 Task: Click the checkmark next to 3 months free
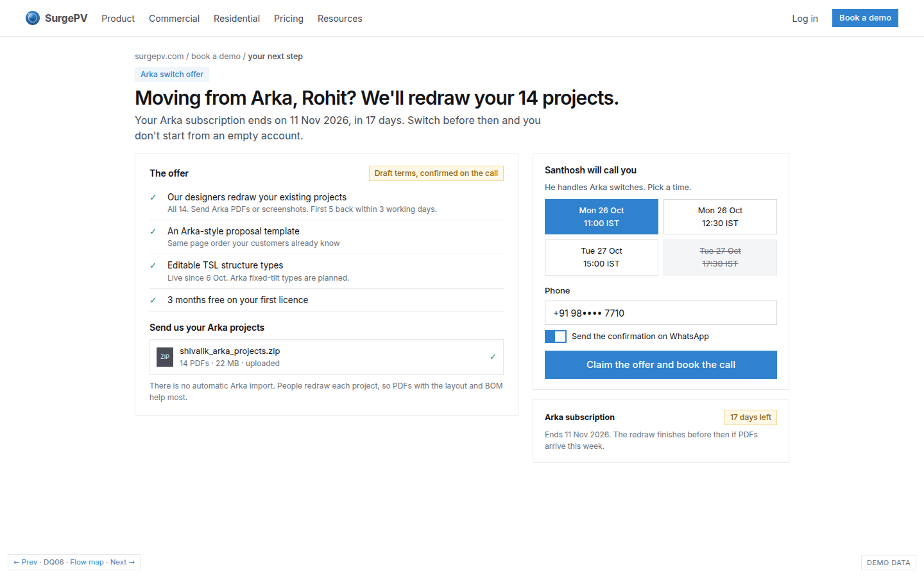pos(153,300)
